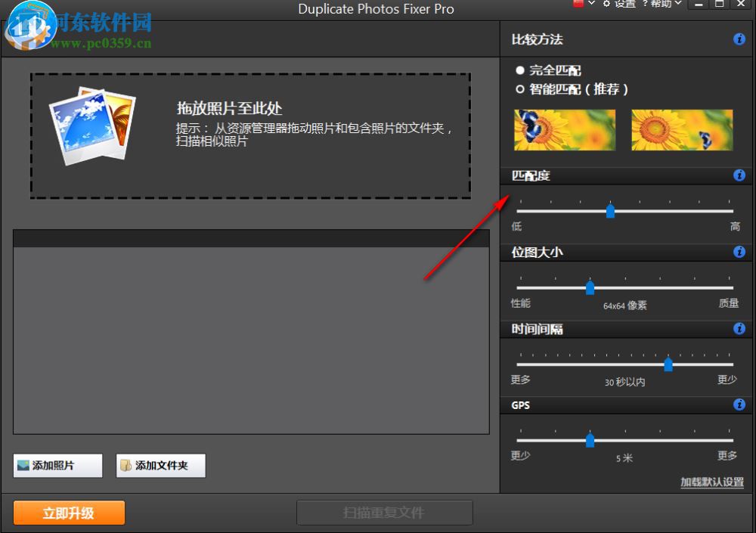The width and height of the screenshot is (756, 533).
Task: Click the info icon beside 匹配度
Action: [x=739, y=175]
